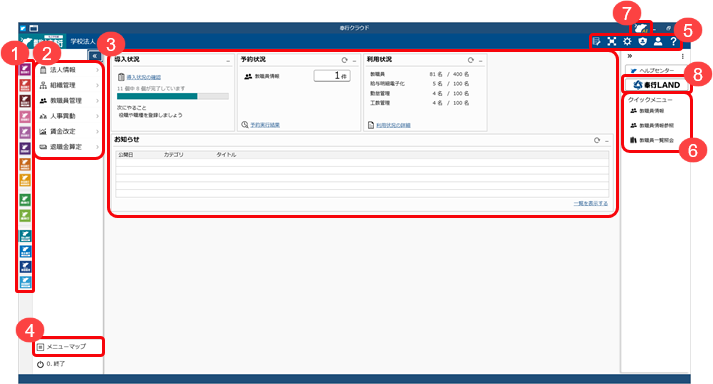Image resolution: width=713 pixels, height=384 pixels.
Task: Click the 学校法人 label in header
Action: [83, 41]
